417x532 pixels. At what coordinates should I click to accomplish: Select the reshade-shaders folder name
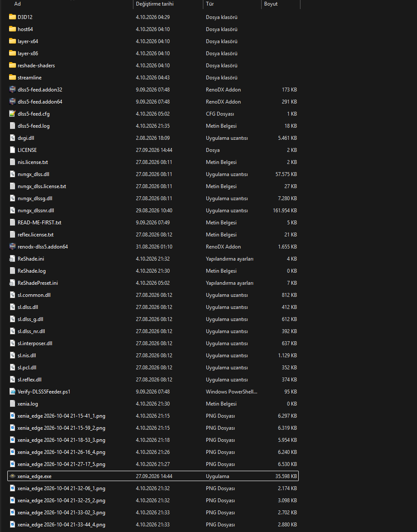36,66
